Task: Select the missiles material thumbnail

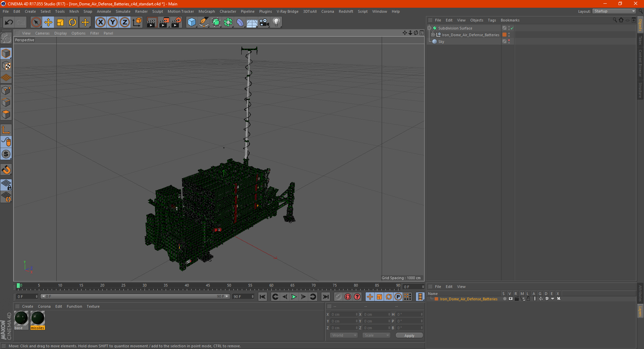Action: [x=38, y=318]
